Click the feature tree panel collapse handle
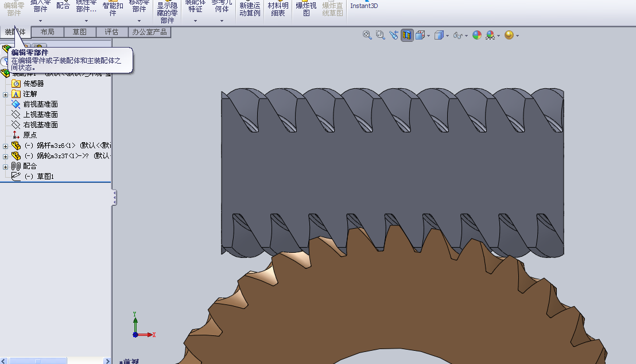 point(115,198)
